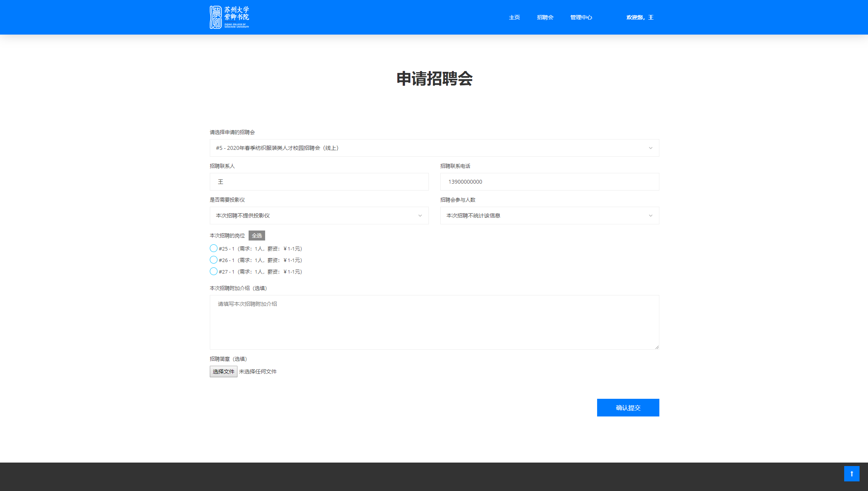868x491 pixels.
Task: Select position #27 radio option
Action: (214, 272)
